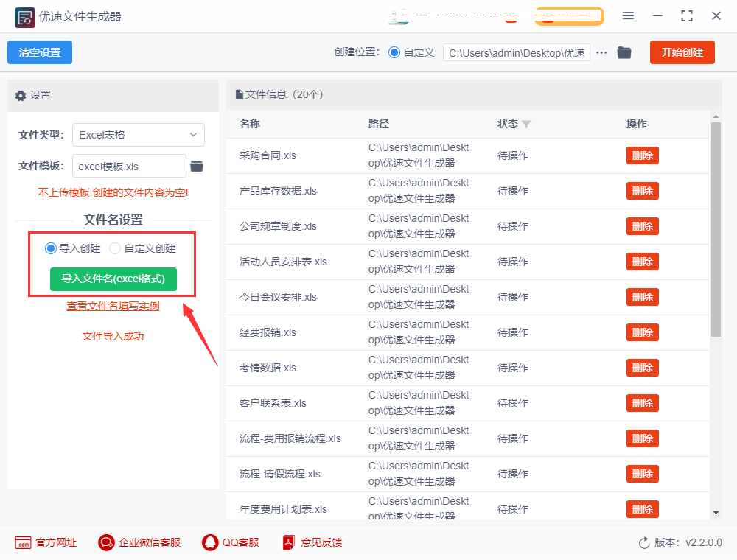Image resolution: width=737 pixels, height=560 pixels.
Task: Click 版本: v2.2.0.0 text
Action: coord(688,542)
